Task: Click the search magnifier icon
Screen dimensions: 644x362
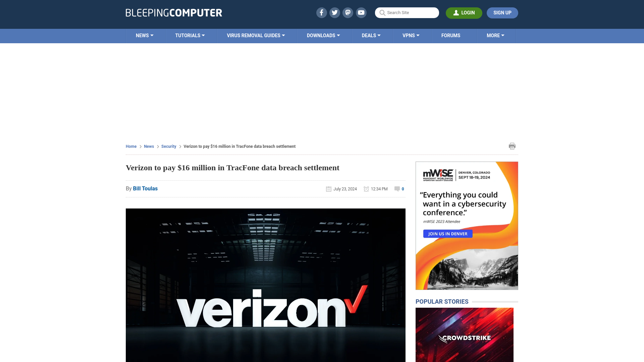Action: (382, 12)
